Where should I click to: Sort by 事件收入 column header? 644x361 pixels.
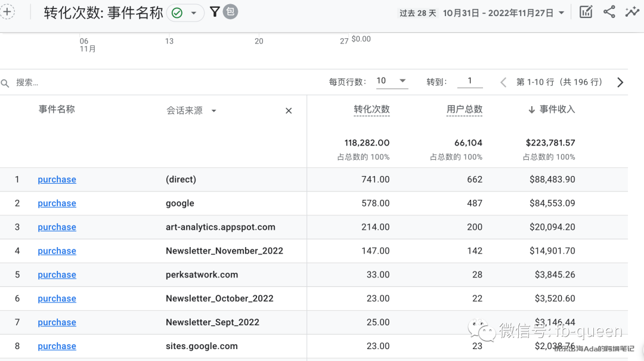(552, 109)
